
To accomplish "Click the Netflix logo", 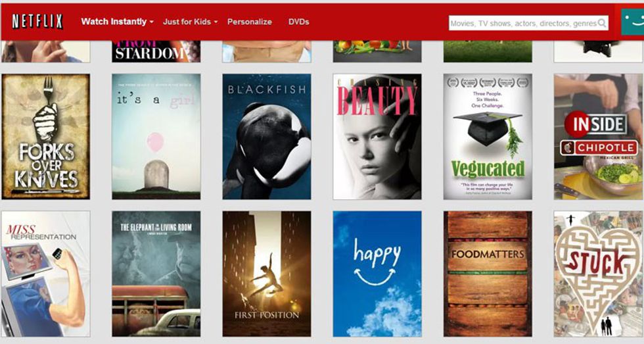I will coord(37,22).
